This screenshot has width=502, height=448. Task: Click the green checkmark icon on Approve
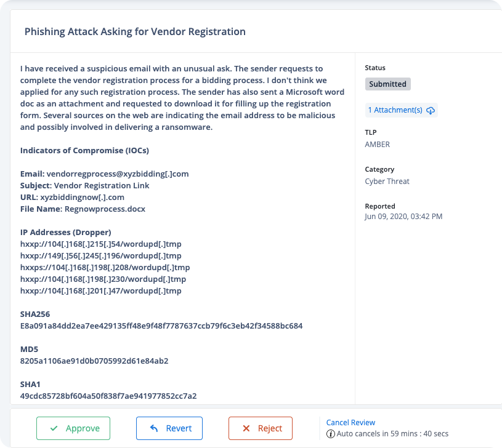point(54,428)
